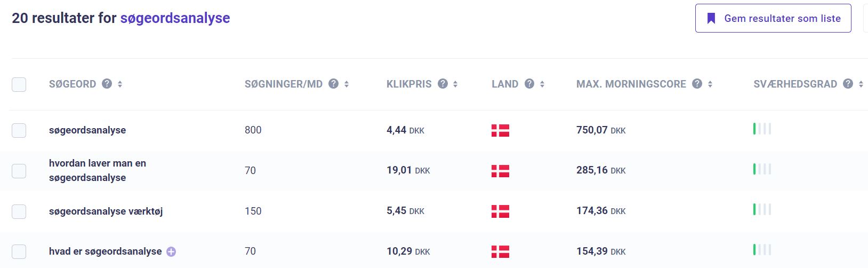Viewport: 868px width, 268px height.
Task: Click sort arrows for the KLIKPRIS column
Action: point(455,84)
